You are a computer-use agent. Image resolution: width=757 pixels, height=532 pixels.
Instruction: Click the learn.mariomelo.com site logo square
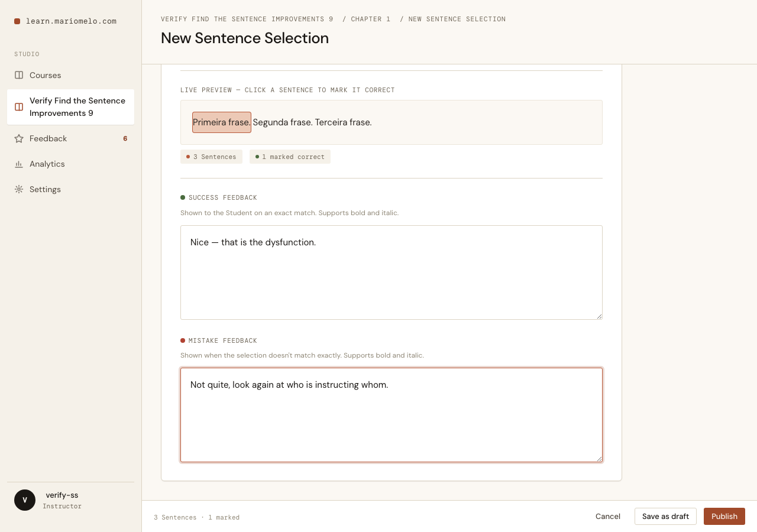tap(17, 21)
